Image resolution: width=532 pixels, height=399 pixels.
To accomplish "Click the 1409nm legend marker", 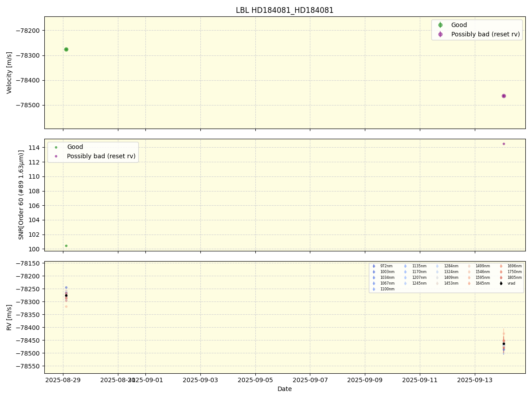I will click(x=438, y=278).
